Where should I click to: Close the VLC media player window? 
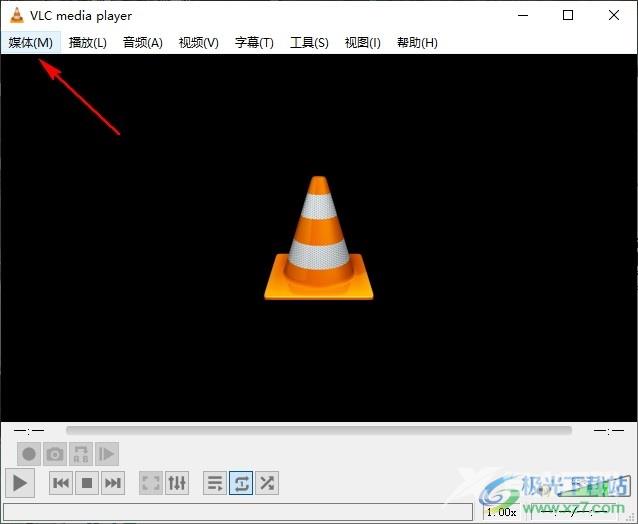point(614,15)
